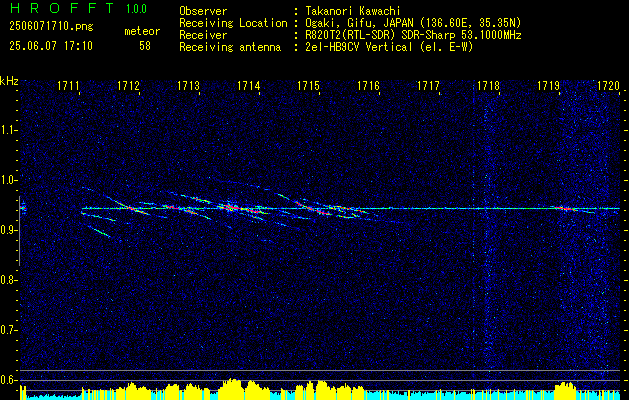Click the 2el-HB9CV Vertical antenna text
The width and height of the screenshot is (629, 400).
pos(389,47)
